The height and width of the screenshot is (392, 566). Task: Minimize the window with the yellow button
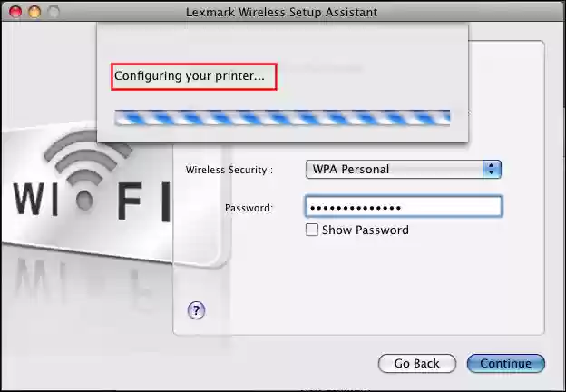[x=34, y=12]
